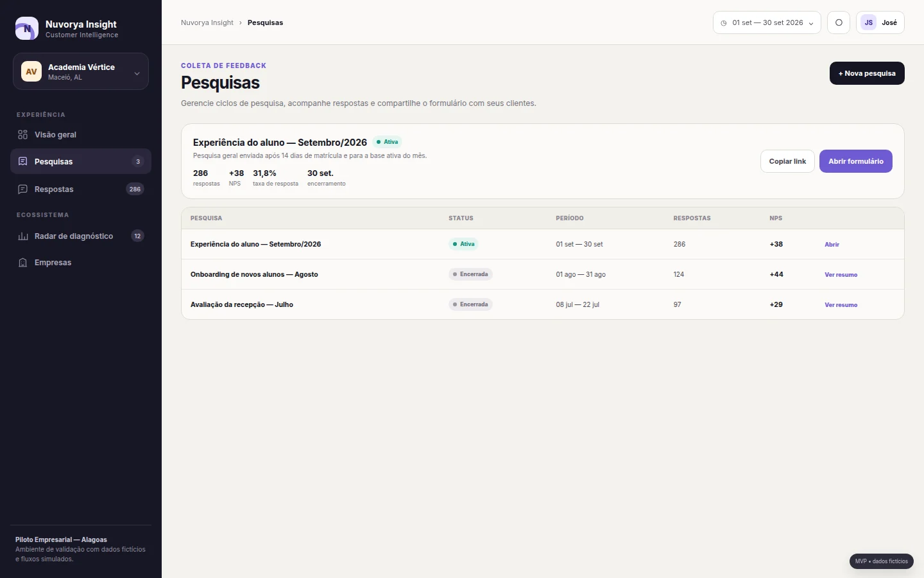Click the Abrir formulário button
Image resolution: width=924 pixels, height=578 pixels.
(856, 161)
